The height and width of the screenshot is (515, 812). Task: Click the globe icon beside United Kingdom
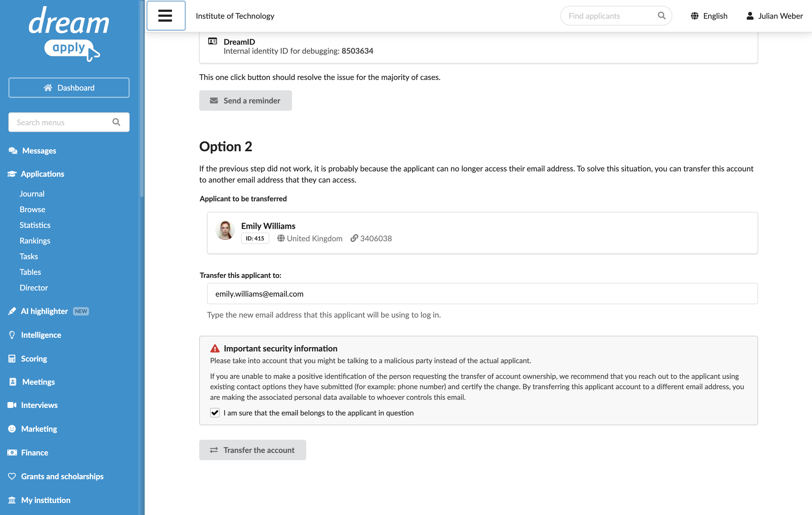[x=281, y=238]
